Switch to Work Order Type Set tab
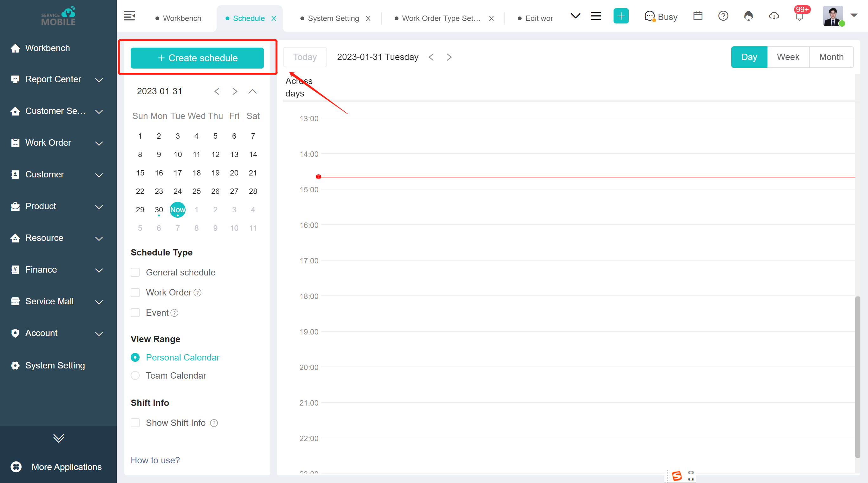Image resolution: width=868 pixels, height=483 pixels. click(438, 18)
